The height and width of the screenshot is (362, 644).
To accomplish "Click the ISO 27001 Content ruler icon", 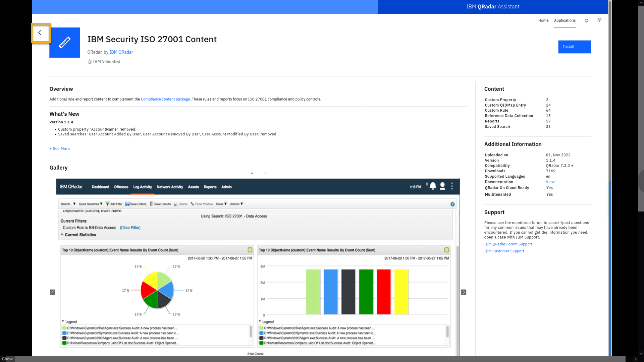I will [x=64, y=43].
